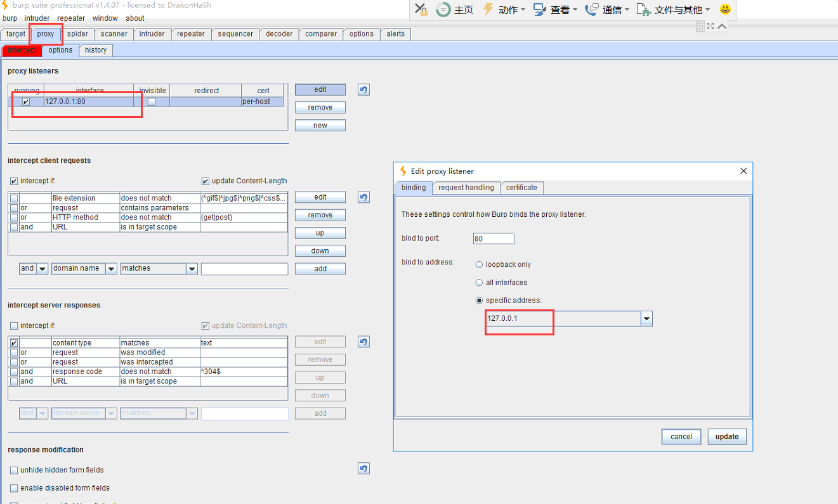This screenshot has width=838, height=504.
Task: Open the intruder menu in menu bar
Action: (37, 18)
